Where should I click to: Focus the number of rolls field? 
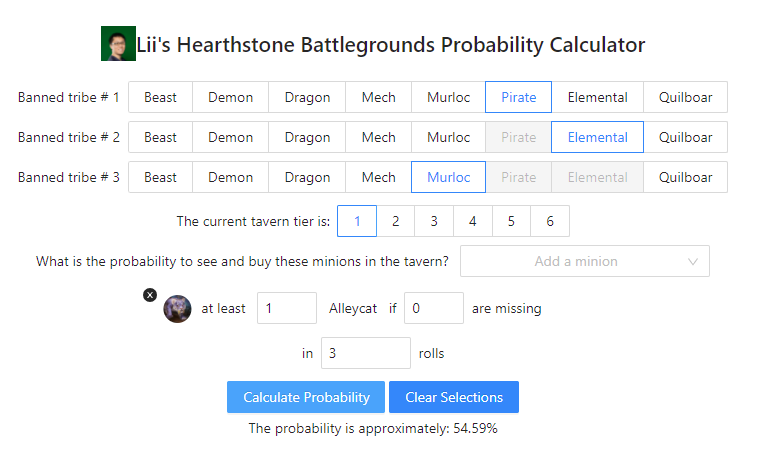366,353
